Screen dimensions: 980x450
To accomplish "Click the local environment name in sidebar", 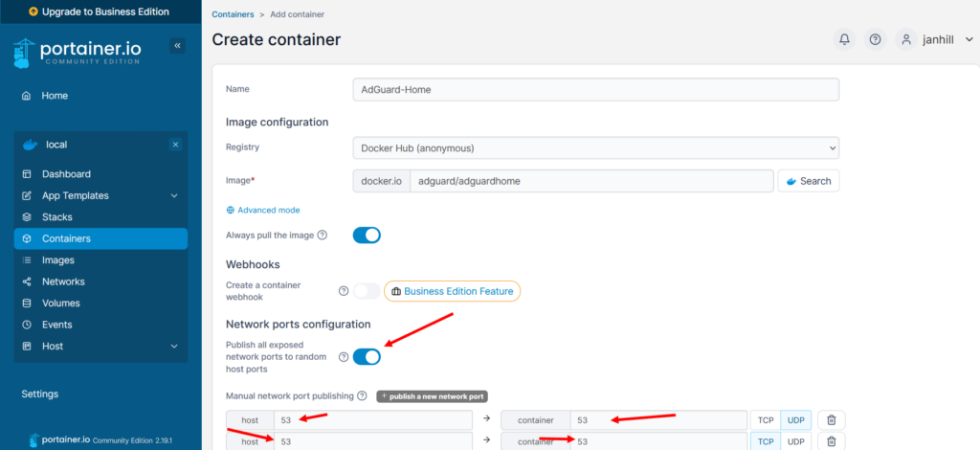I will pyautogui.click(x=56, y=145).
